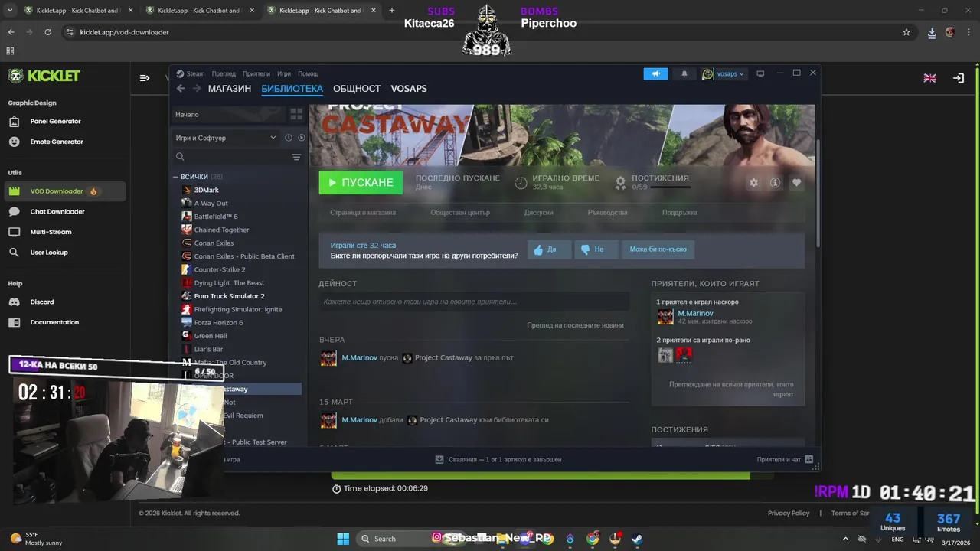Open Kicklet Panel Generator sidebar item
Viewport: 980px width, 551px height.
tap(55, 121)
